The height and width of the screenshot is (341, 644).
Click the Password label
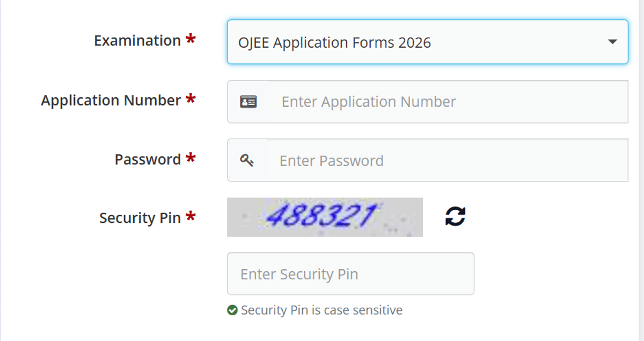148,159
